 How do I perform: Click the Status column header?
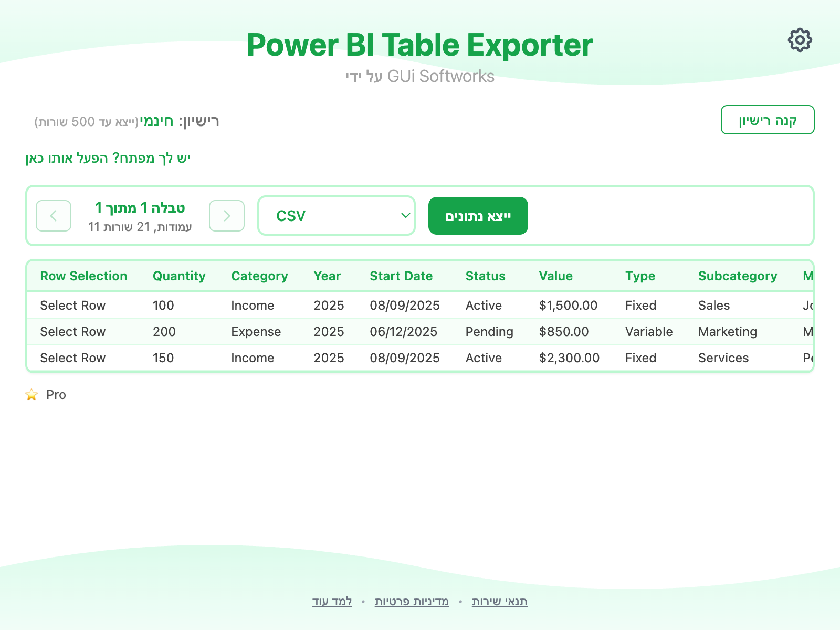point(485,276)
